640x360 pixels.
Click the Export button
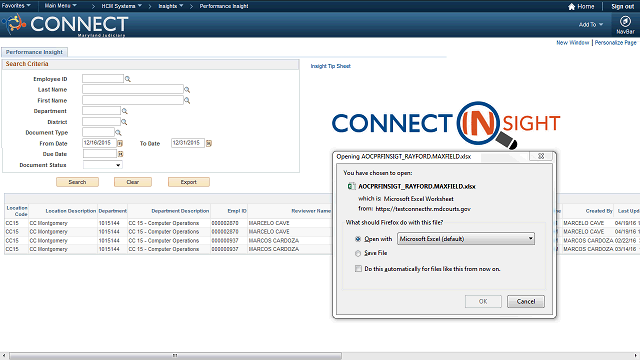tap(189, 182)
